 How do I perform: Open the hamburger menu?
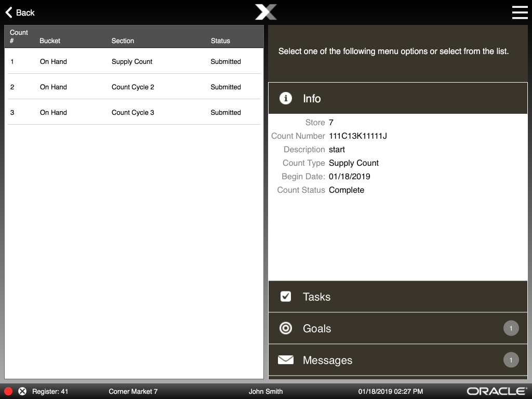pyautogui.click(x=520, y=12)
